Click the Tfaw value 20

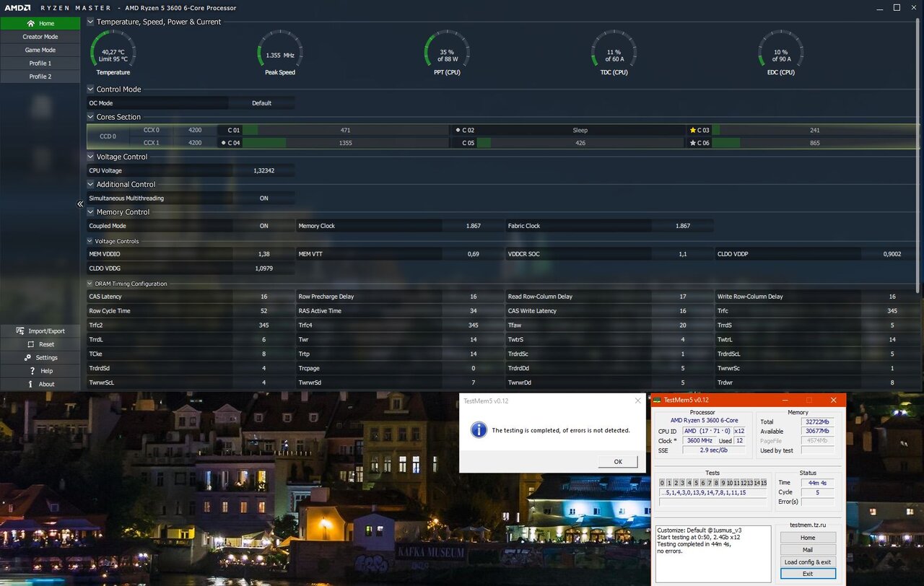683,325
